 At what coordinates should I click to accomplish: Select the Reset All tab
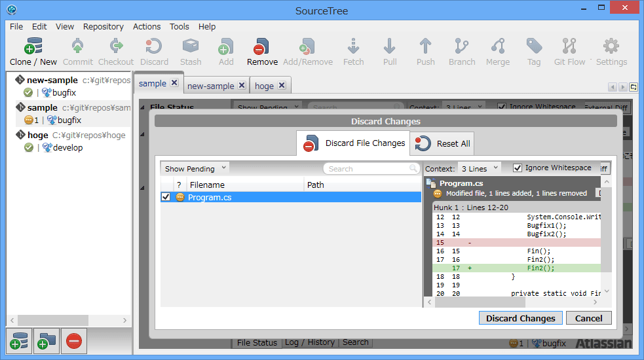coord(442,143)
